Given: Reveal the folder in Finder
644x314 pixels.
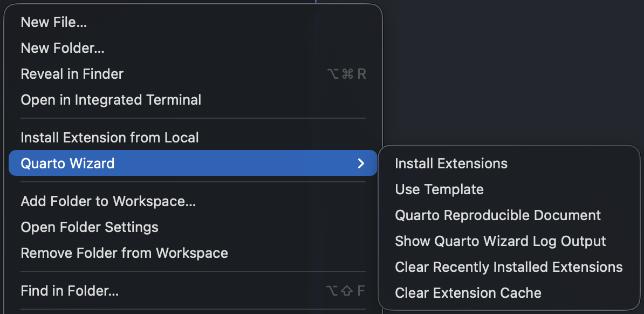Looking at the screenshot, I should point(72,74).
